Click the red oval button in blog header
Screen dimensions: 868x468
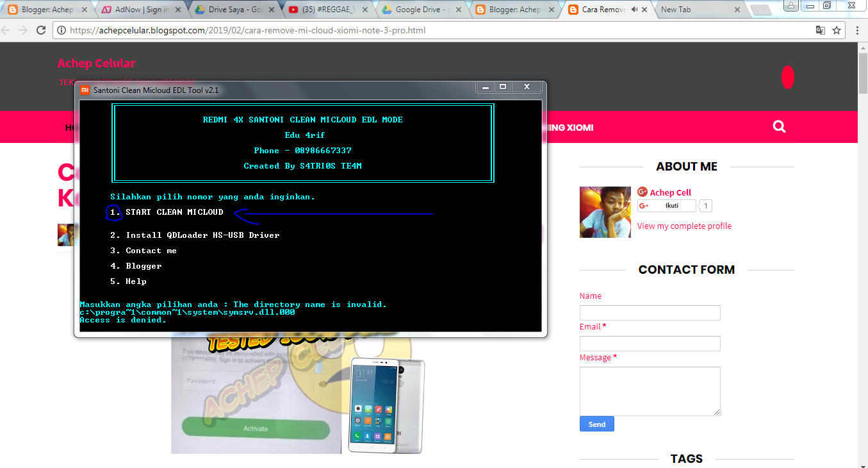coord(788,78)
